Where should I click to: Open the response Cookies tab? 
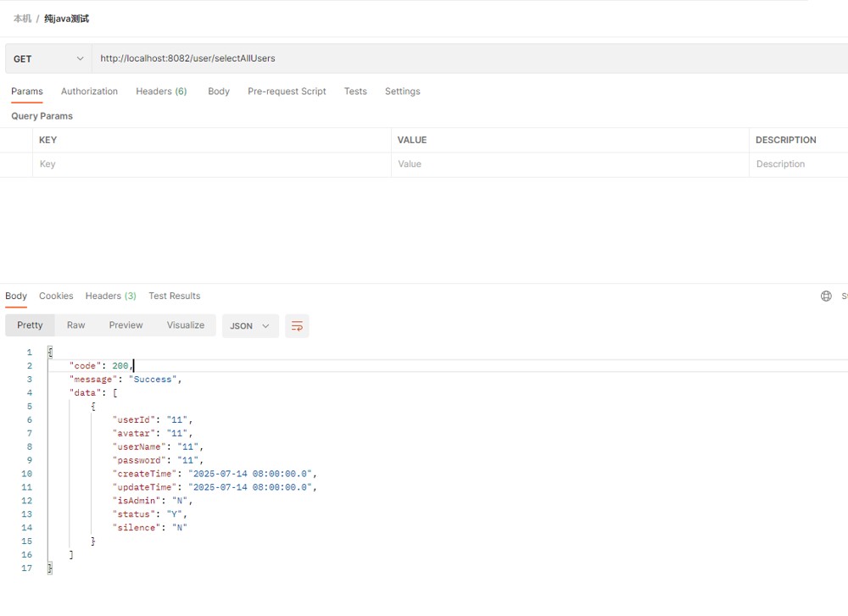pyautogui.click(x=56, y=296)
